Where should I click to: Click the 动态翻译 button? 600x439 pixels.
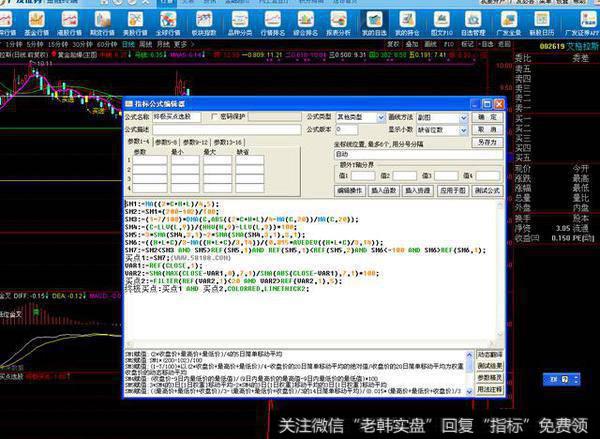pos(490,354)
